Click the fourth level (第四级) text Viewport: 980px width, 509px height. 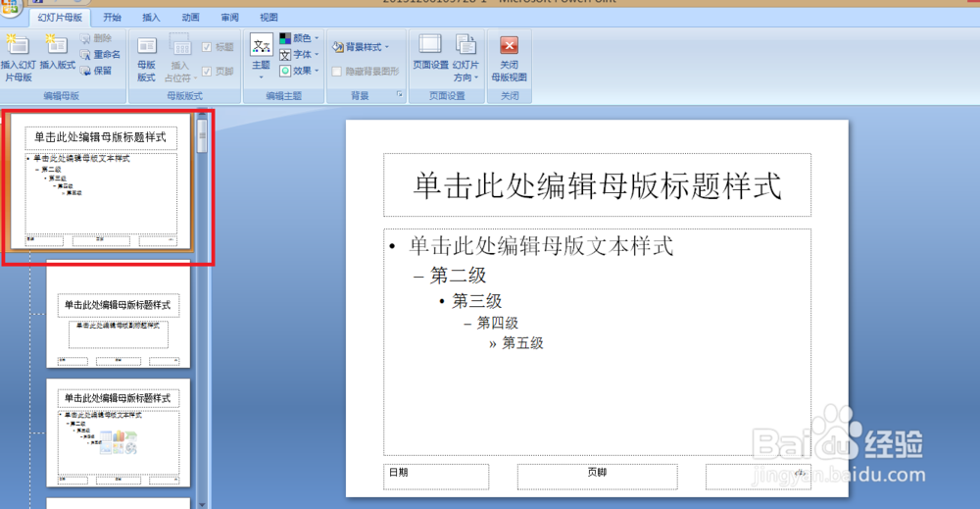[x=498, y=323]
